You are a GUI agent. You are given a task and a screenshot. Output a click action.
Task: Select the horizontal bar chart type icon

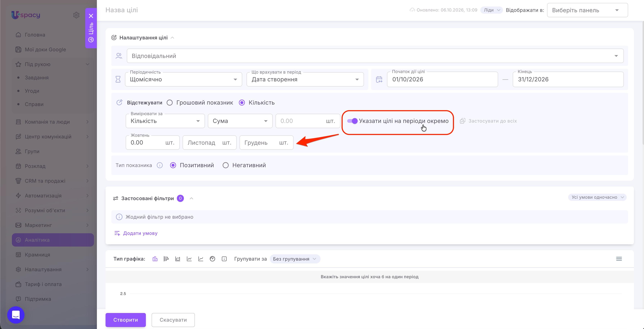pos(166,259)
